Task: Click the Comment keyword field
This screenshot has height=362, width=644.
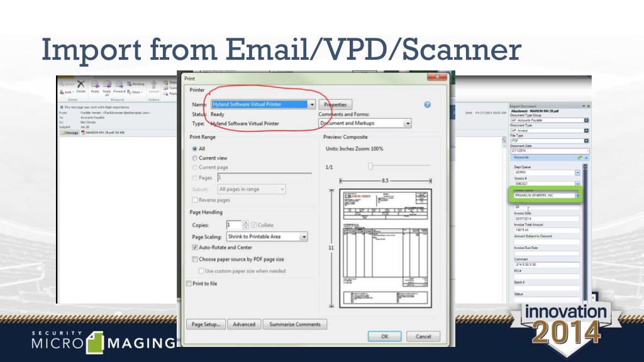Action: pos(547,265)
